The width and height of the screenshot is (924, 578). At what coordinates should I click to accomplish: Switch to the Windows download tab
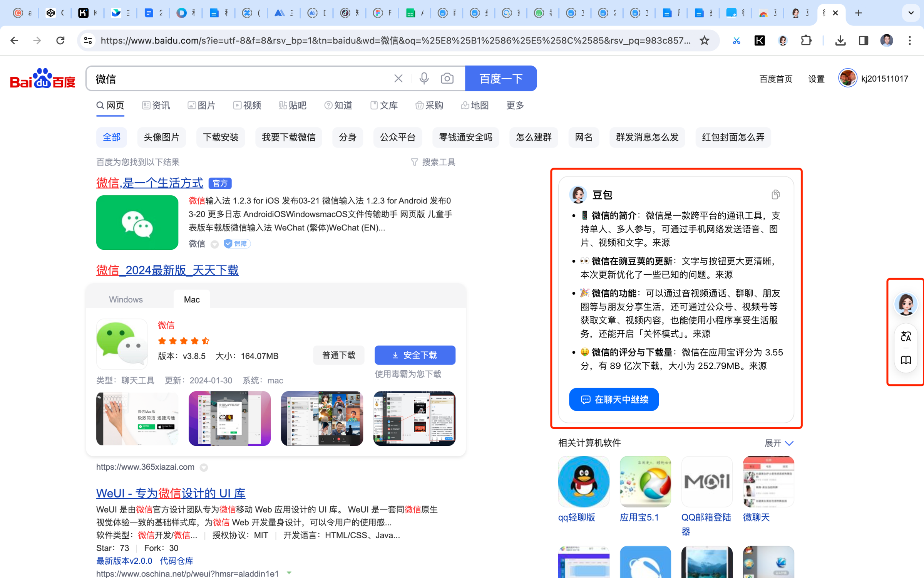126,299
